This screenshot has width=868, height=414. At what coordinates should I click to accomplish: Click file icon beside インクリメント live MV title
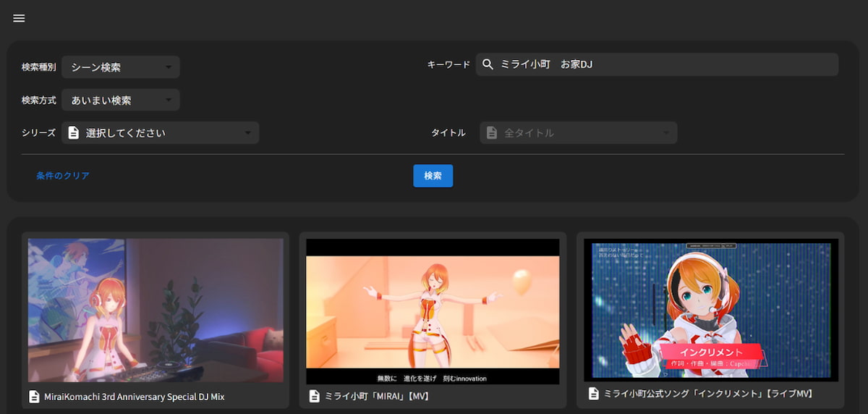pyautogui.click(x=593, y=393)
